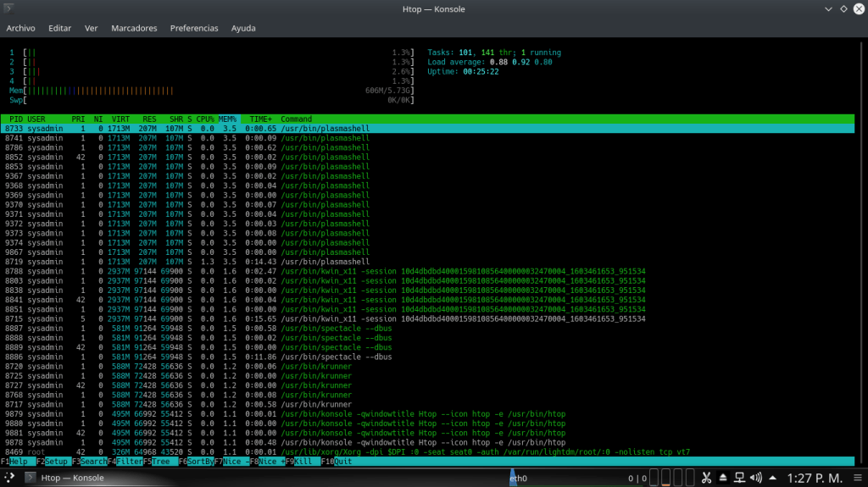Click the Konsole icon in title bar

(x=10, y=8)
